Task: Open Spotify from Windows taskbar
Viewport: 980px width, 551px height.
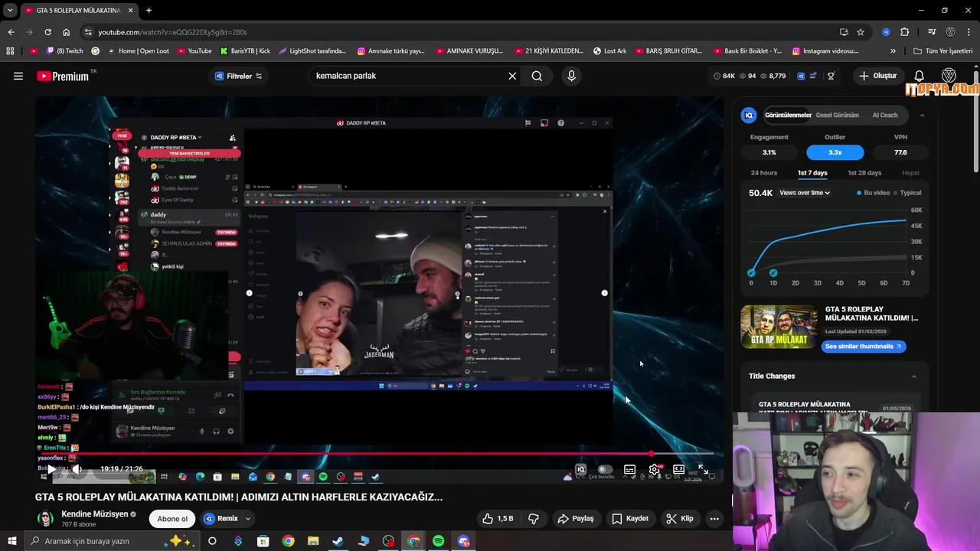Action: point(439,541)
